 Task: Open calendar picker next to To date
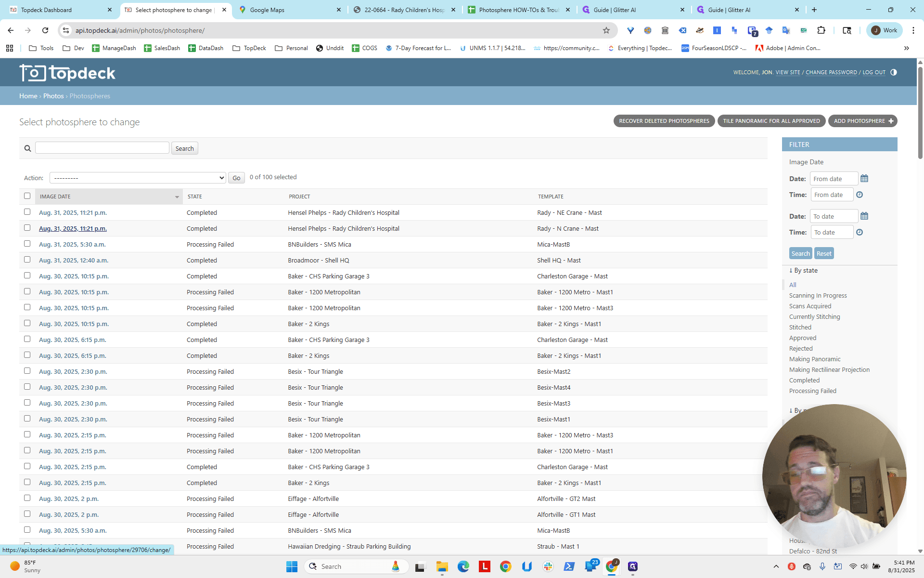[864, 216]
